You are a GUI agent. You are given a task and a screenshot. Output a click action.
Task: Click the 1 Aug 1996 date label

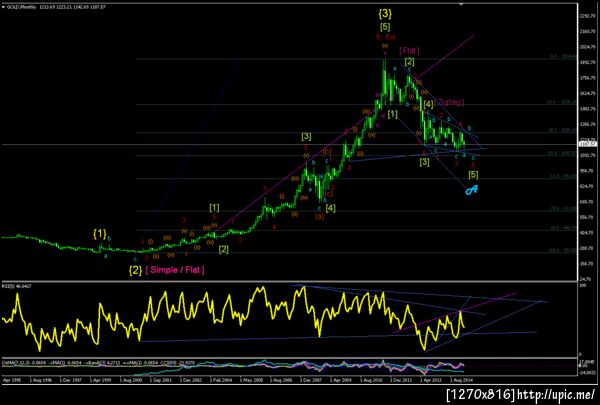pyautogui.click(x=41, y=381)
